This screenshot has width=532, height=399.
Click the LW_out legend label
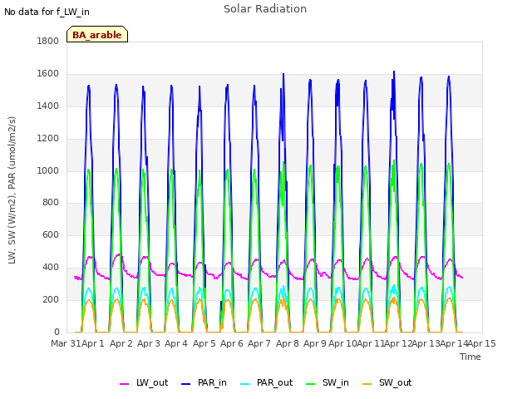(152, 382)
